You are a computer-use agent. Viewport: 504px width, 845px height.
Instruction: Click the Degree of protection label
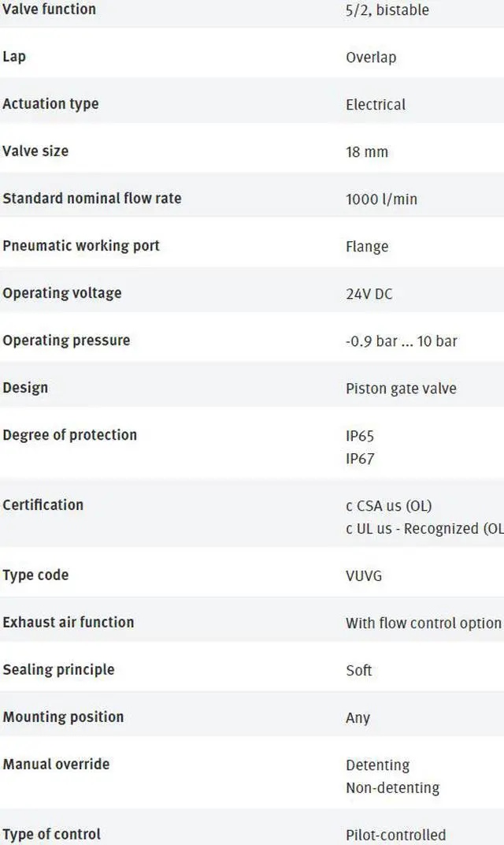69,434
